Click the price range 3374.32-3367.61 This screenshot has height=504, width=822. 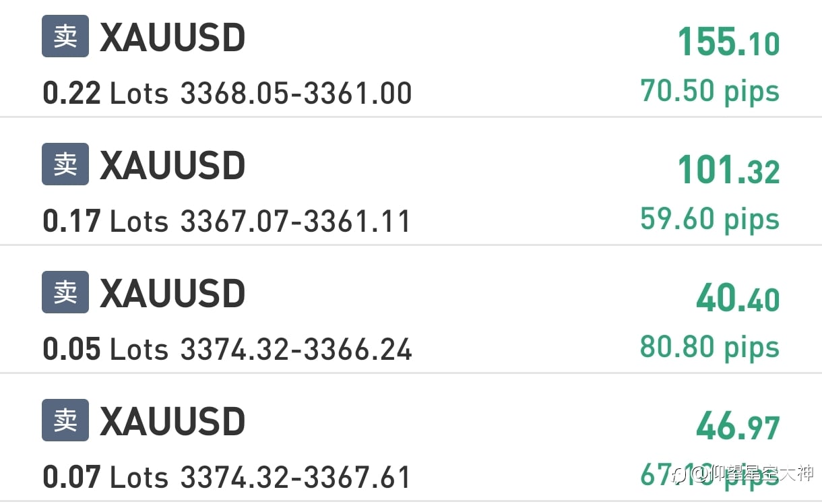tap(296, 477)
